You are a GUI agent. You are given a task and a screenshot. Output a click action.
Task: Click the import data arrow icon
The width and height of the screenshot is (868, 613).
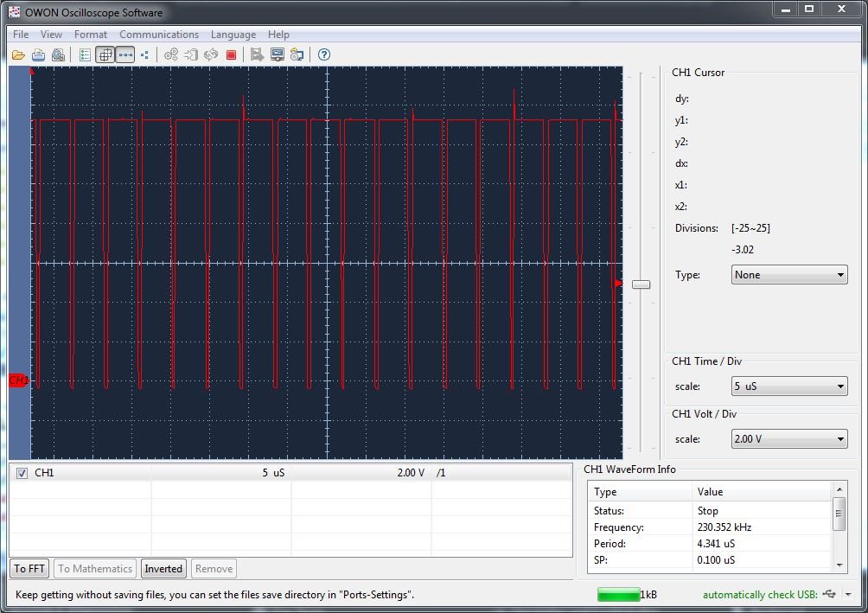tap(191, 54)
